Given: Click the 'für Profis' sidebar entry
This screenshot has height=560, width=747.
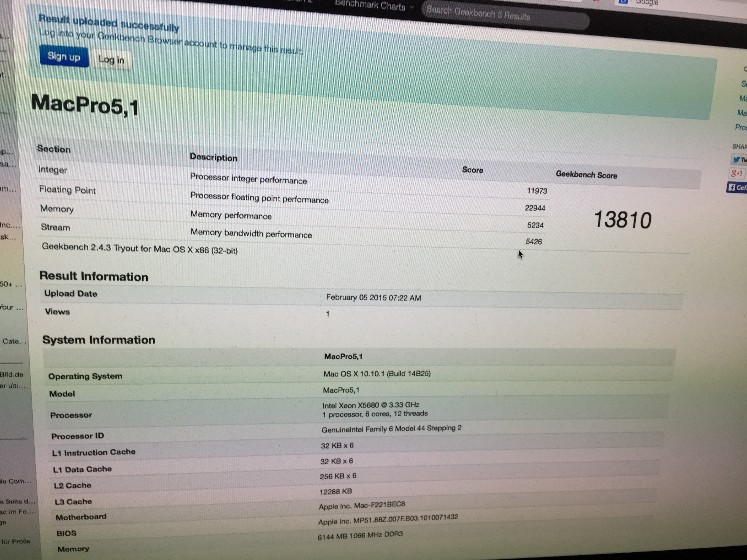Looking at the screenshot, I should pyautogui.click(x=16, y=541).
